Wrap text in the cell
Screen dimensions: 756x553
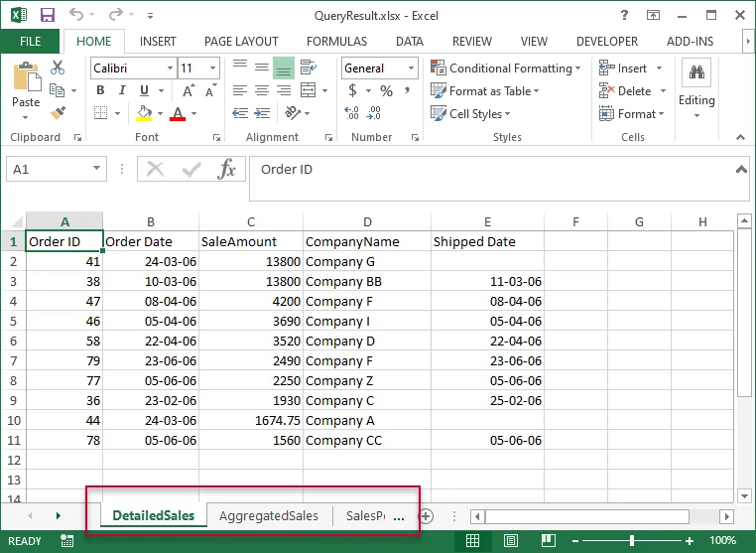tap(309, 68)
